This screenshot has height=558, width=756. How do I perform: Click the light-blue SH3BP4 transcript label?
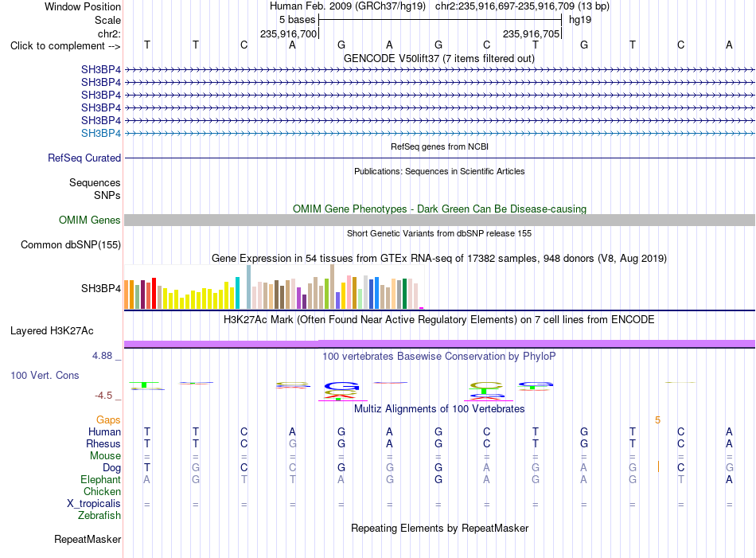pos(101,133)
